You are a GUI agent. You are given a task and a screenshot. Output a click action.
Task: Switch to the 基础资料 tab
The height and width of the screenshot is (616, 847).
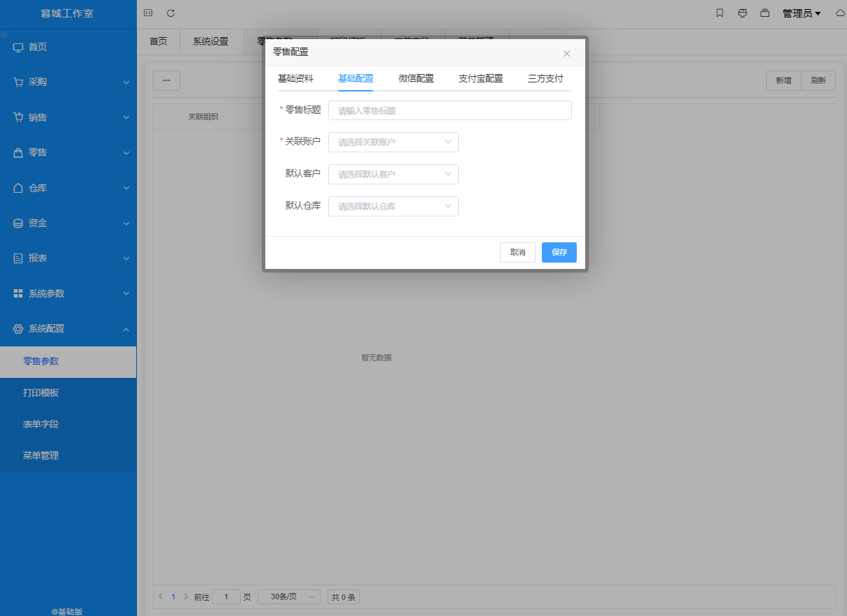click(295, 79)
